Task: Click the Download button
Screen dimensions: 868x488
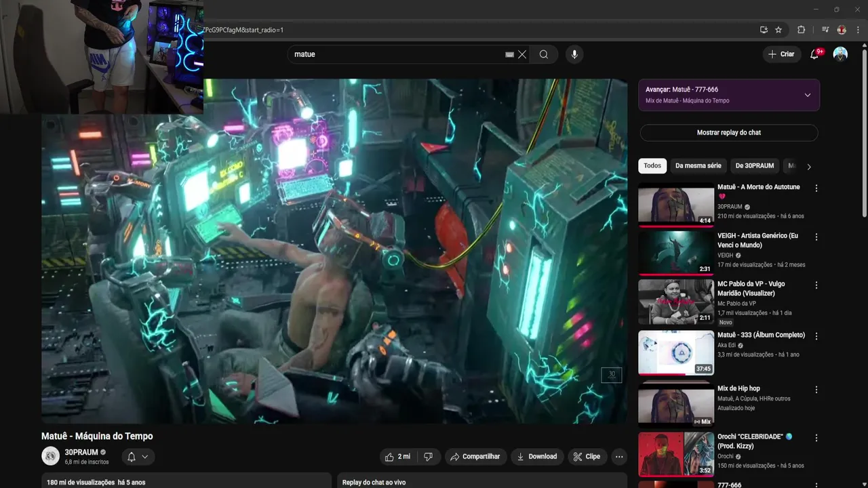Action: pos(537,457)
